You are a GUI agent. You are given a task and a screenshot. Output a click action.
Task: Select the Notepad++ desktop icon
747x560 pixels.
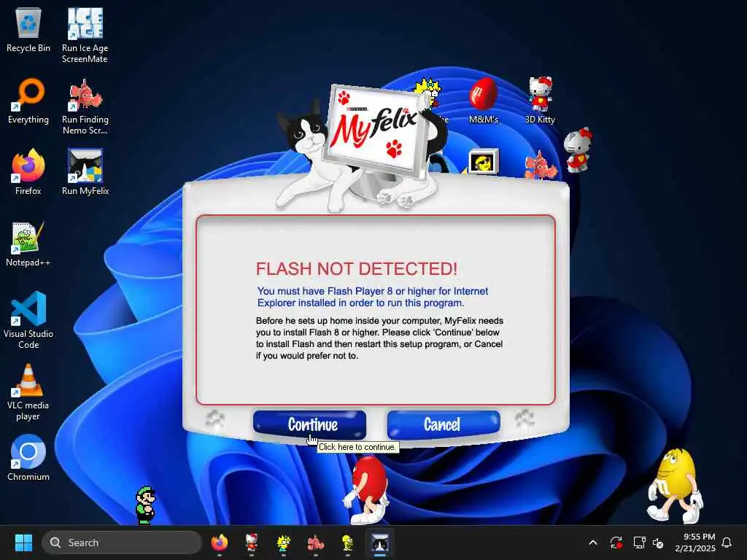28,244
